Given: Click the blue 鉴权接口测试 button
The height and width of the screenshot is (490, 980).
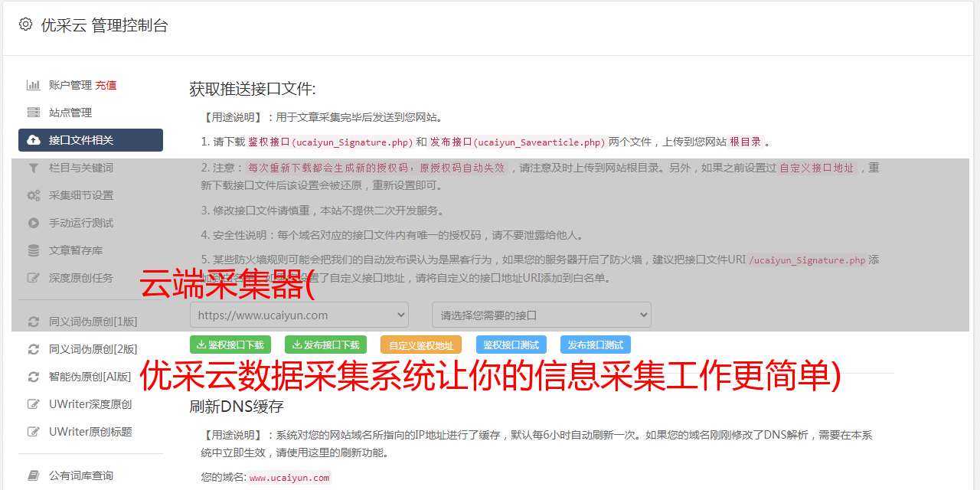Looking at the screenshot, I should tap(511, 345).
